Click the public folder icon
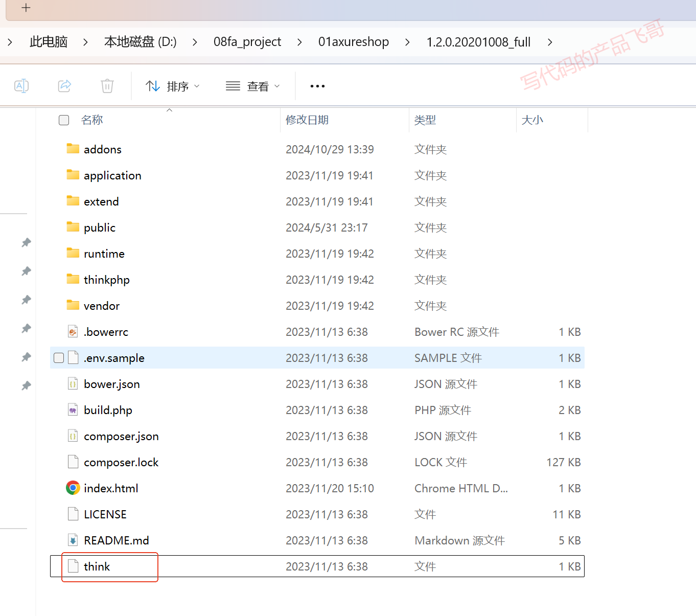This screenshot has width=696, height=616. [73, 227]
